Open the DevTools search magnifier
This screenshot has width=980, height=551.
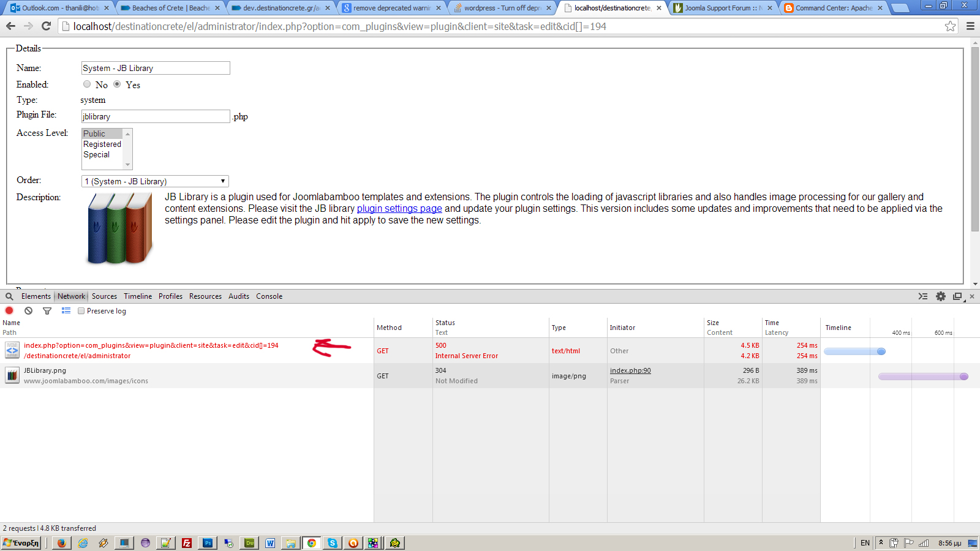(9, 296)
